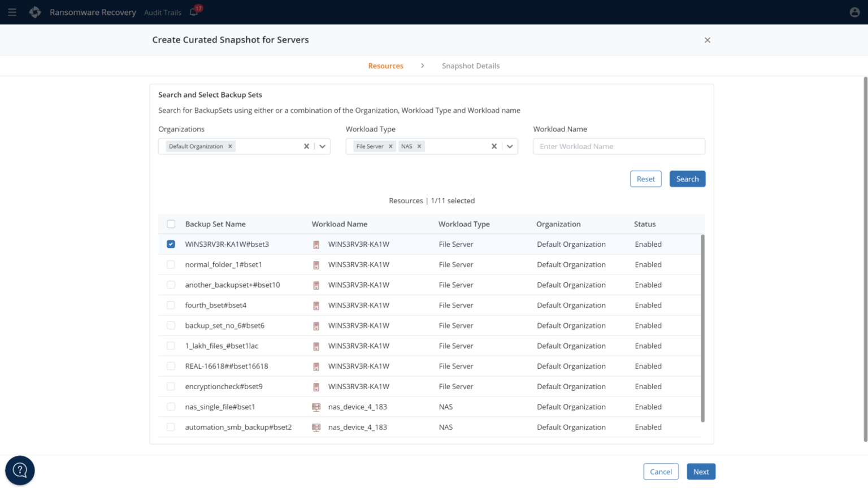Screen dimensions: 868x488
Task: Go to the Audit Trails menu
Action: (163, 12)
